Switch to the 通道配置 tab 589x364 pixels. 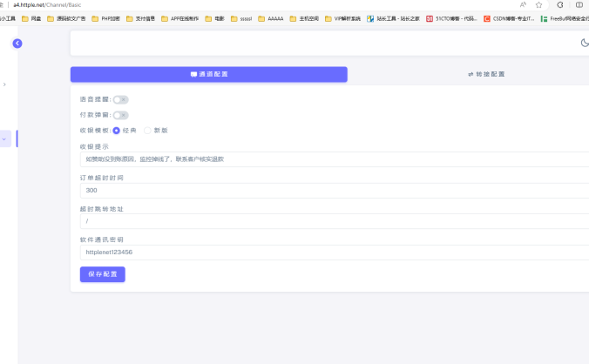pos(209,74)
